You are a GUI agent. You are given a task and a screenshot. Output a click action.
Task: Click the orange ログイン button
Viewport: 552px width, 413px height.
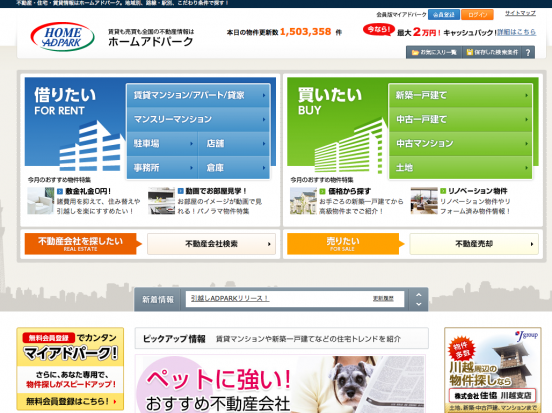click(x=478, y=15)
